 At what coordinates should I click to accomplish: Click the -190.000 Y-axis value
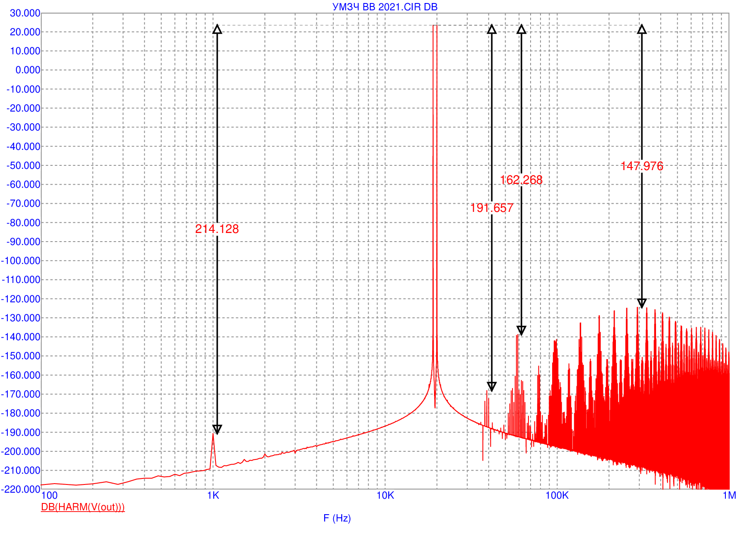tap(21, 432)
